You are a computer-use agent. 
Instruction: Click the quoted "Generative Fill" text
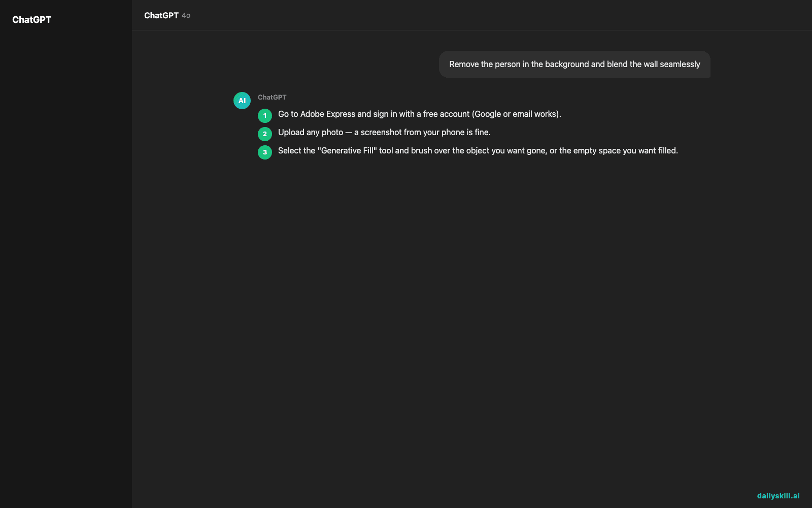coord(347,150)
